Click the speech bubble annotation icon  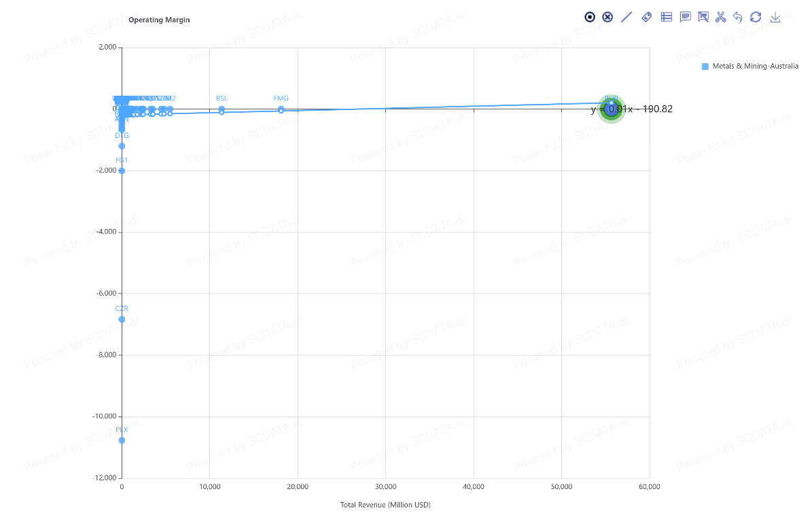click(685, 17)
